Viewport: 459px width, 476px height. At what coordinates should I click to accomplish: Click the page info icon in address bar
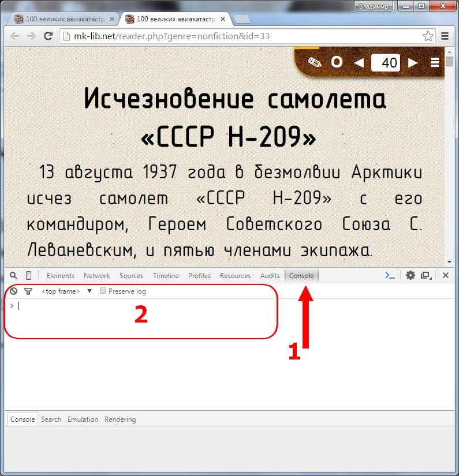click(66, 36)
